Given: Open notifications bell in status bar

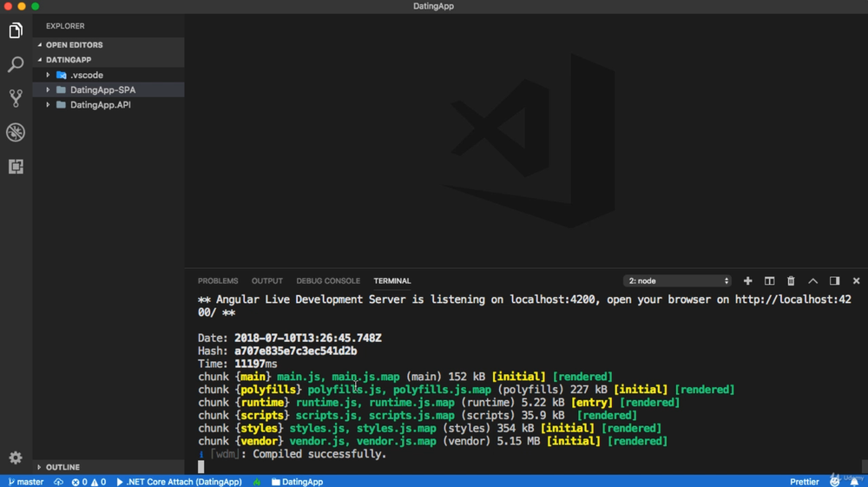Looking at the screenshot, I should (x=854, y=482).
